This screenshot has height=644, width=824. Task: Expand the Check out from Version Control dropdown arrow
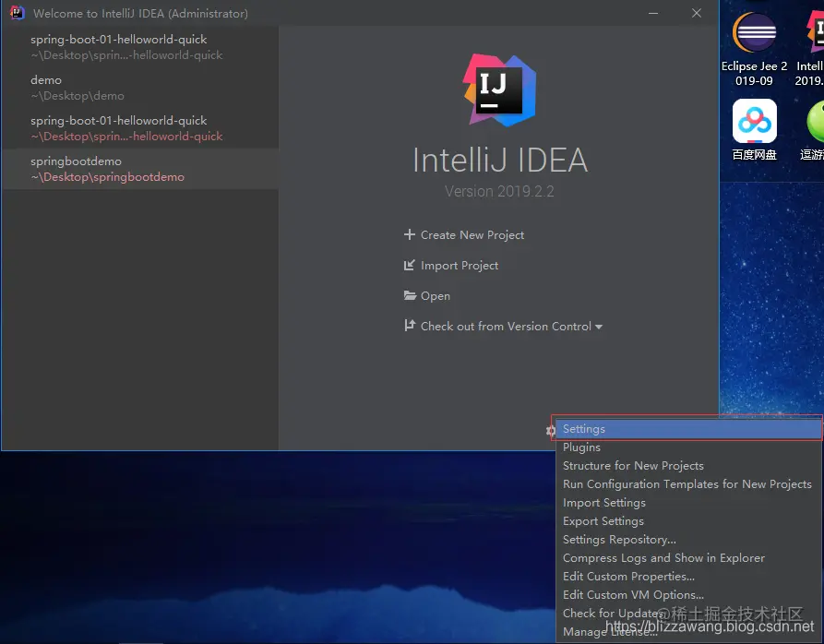click(599, 327)
